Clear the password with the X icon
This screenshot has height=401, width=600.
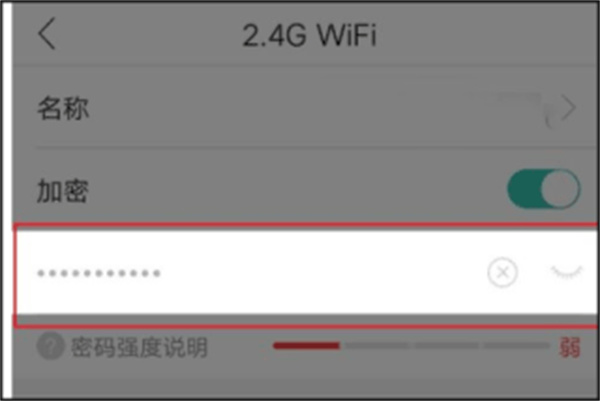coord(502,272)
